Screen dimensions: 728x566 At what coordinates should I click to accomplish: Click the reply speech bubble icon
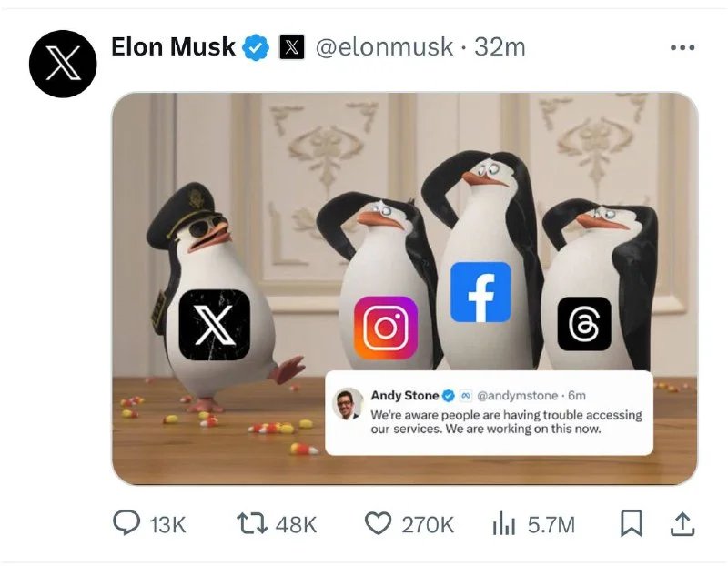click(x=126, y=523)
